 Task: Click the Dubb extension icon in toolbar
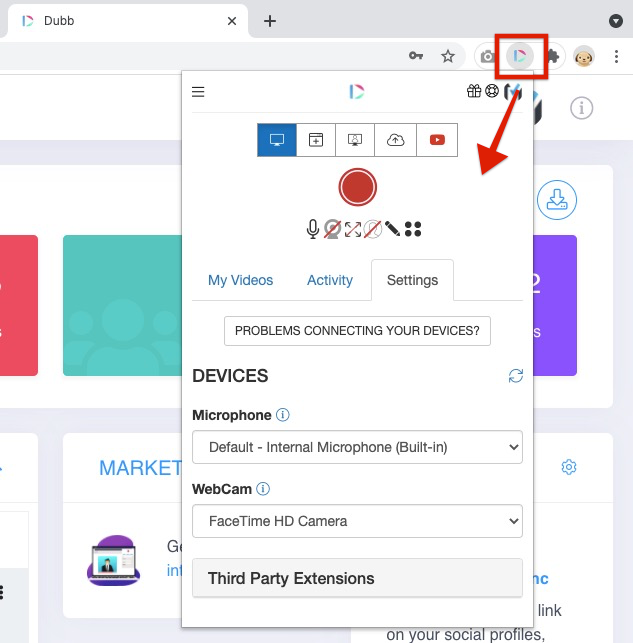519,56
